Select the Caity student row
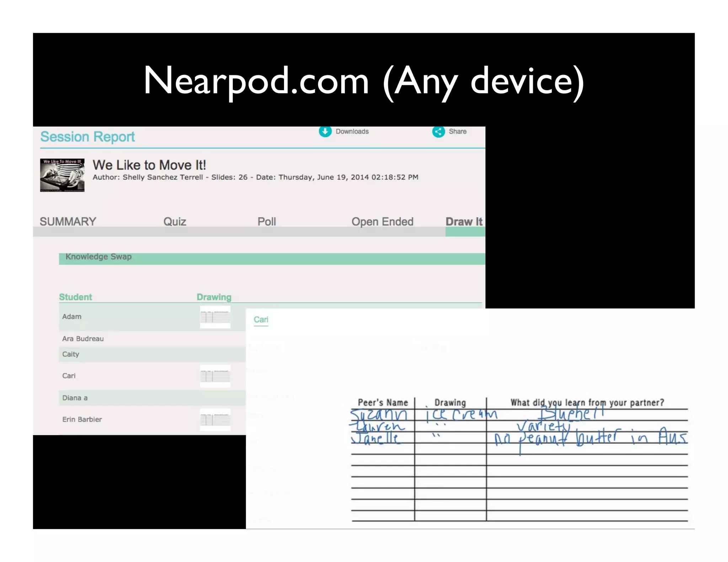This screenshot has height=562, width=728. [x=71, y=354]
